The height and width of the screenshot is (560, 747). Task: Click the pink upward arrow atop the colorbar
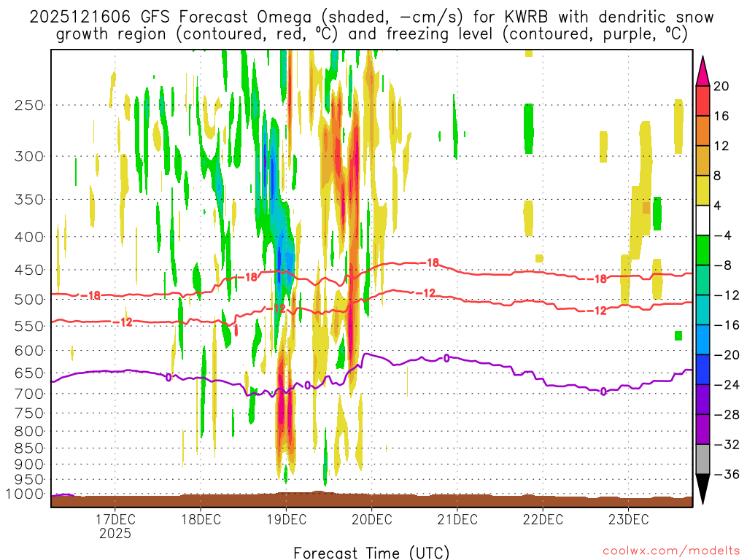(703, 71)
